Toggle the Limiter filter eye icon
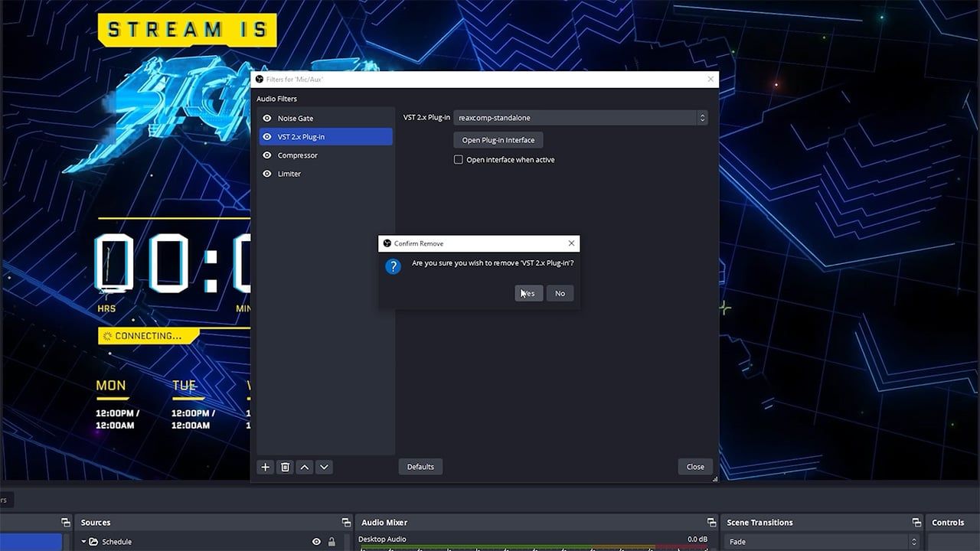The image size is (980, 551). (x=267, y=174)
